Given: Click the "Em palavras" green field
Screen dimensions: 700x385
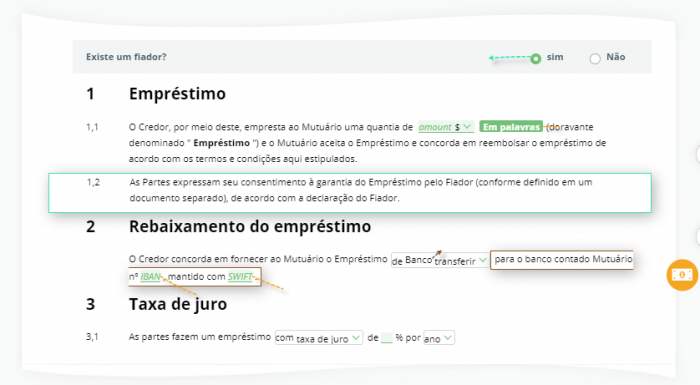Looking at the screenshot, I should click(511, 127).
